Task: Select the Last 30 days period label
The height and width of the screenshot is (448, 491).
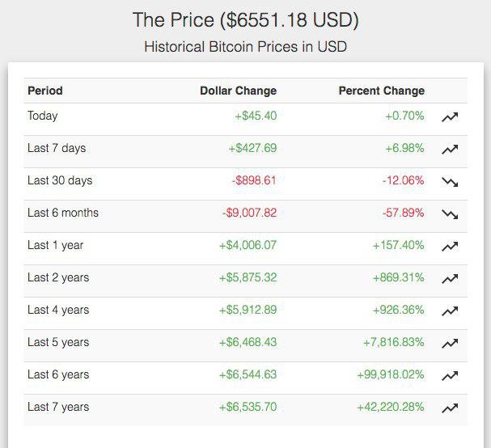Action: click(x=60, y=180)
